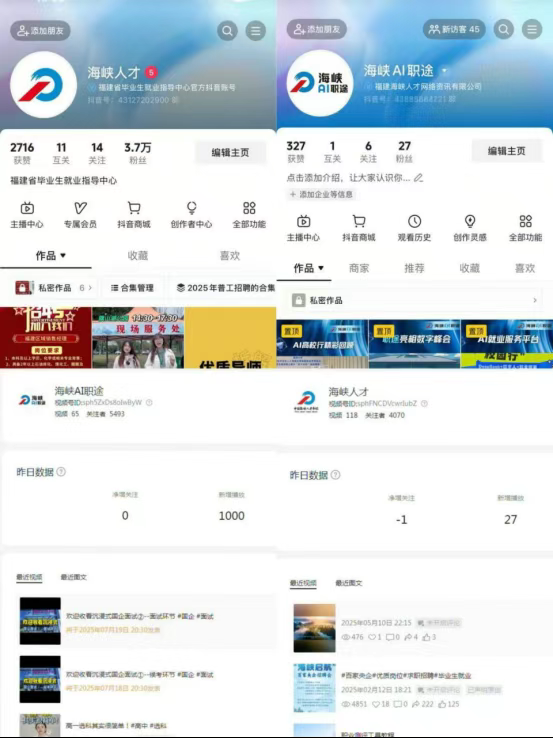Tap 点击添加介绍 intro text

(x=348, y=178)
